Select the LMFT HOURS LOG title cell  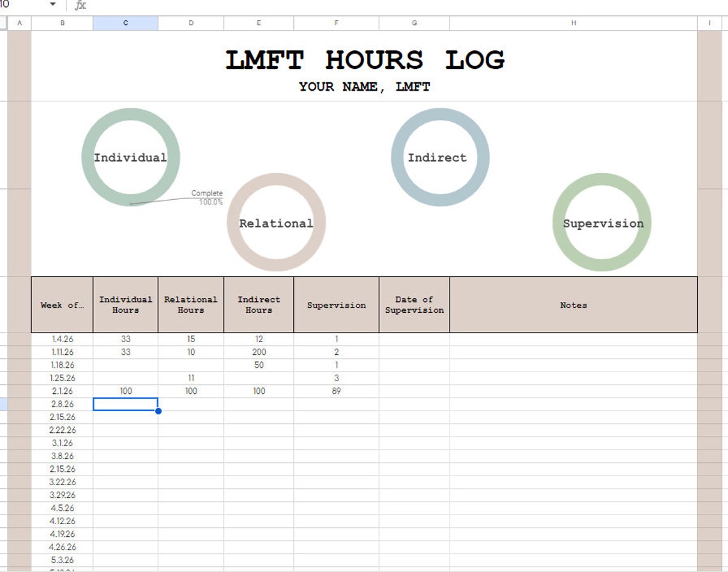coord(365,59)
